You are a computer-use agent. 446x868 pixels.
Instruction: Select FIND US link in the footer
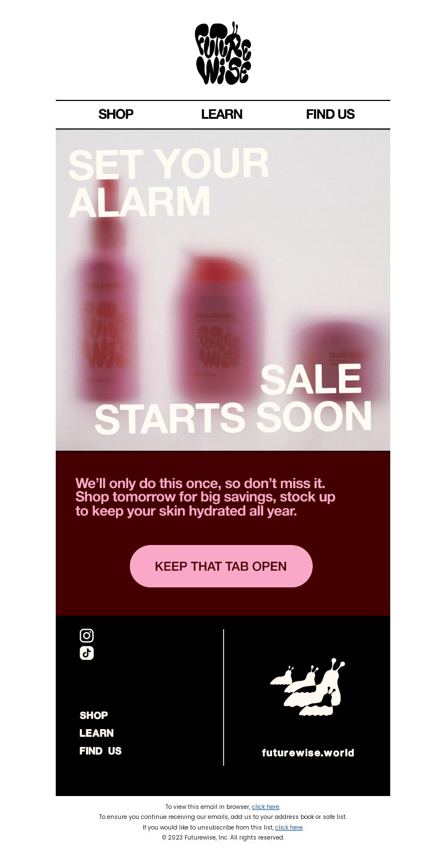click(100, 751)
